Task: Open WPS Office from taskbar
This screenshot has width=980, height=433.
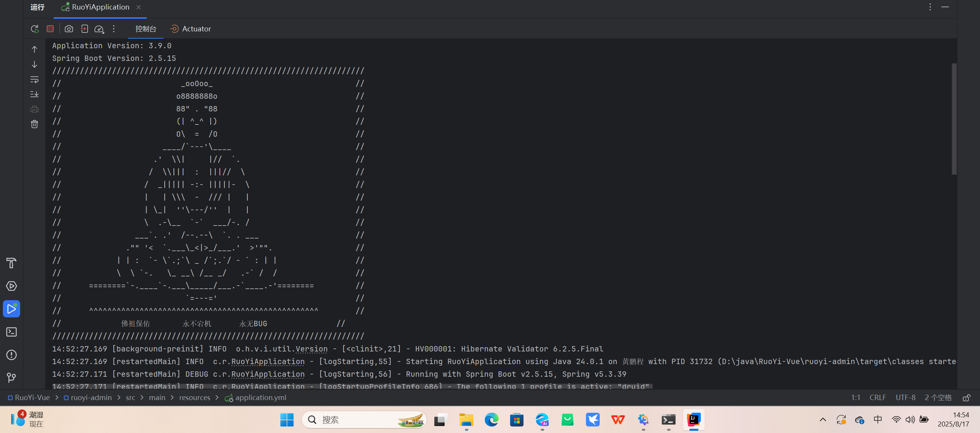Action: pos(618,420)
